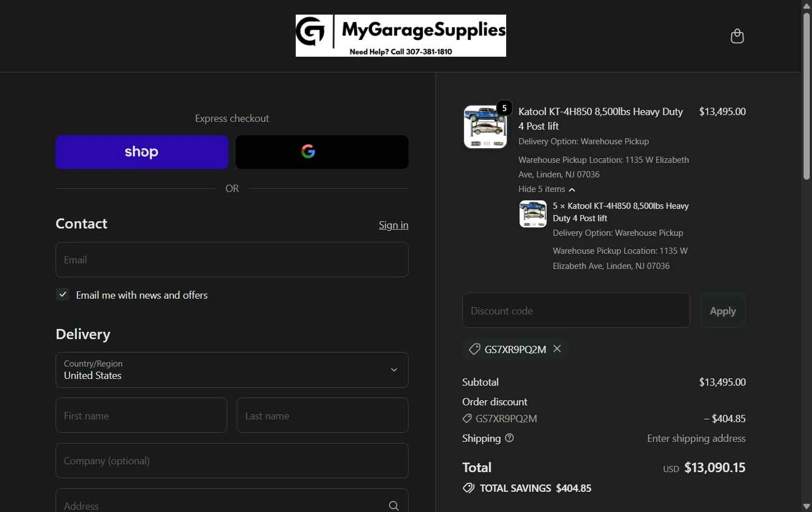Click the small bundled item lift thumbnail
Image resolution: width=812 pixels, height=512 pixels.
533,214
